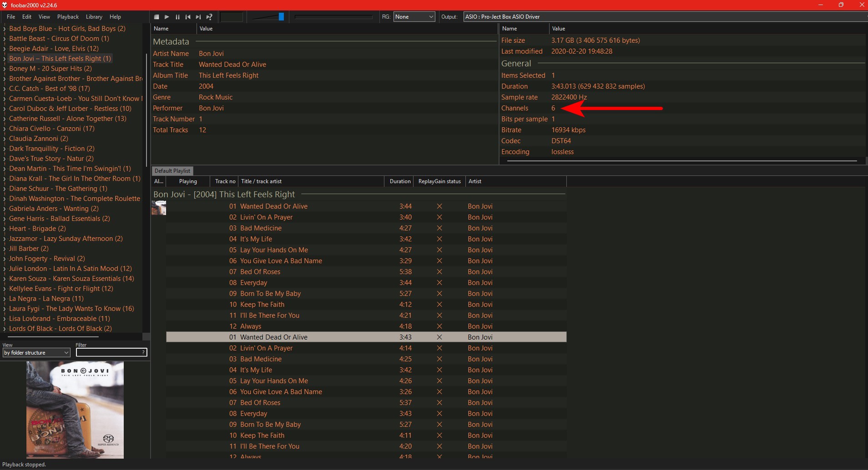Open the 'by folder structure' view dropdown
Image resolution: width=868 pixels, height=470 pixels.
click(36, 353)
